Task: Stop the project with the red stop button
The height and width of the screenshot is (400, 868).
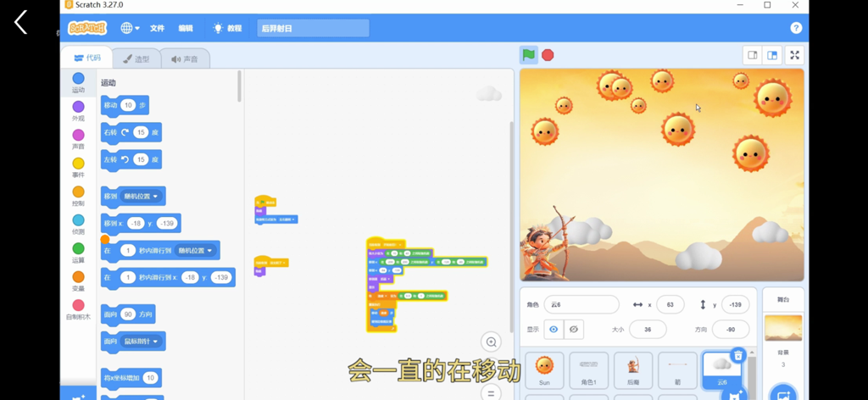Action: click(548, 55)
